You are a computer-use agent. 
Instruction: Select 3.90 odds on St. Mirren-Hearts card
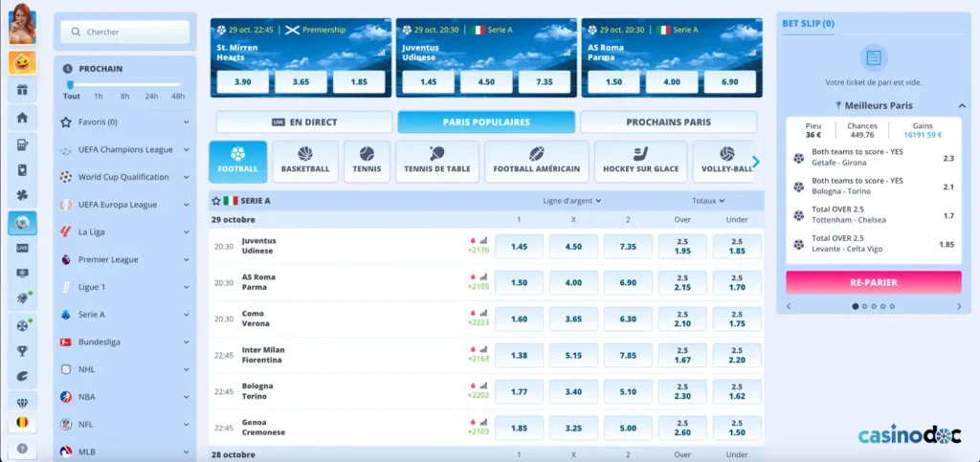coord(242,82)
